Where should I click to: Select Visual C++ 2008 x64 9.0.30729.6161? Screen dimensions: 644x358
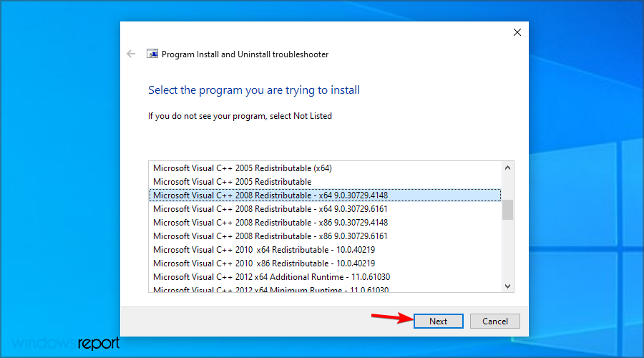pyautogui.click(x=325, y=209)
